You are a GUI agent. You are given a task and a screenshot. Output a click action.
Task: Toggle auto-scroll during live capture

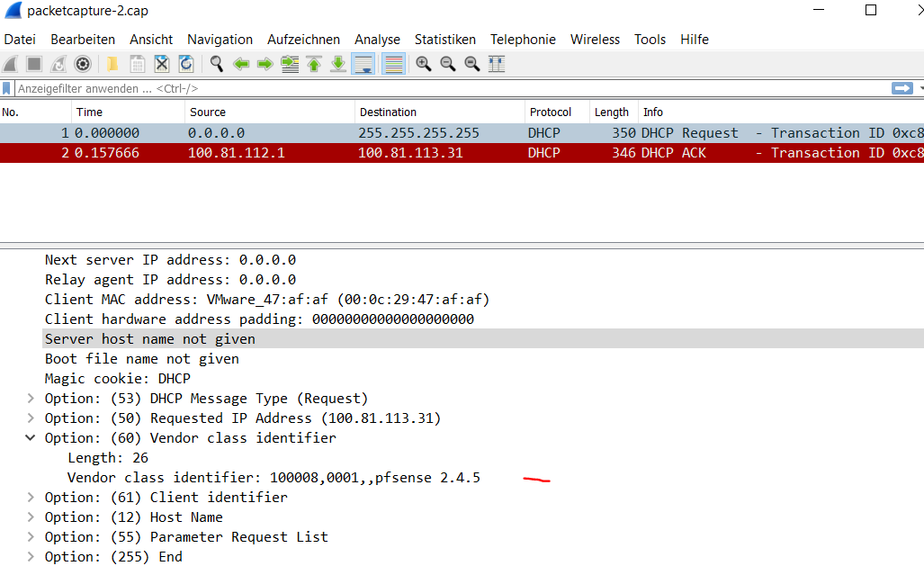pos(363,64)
